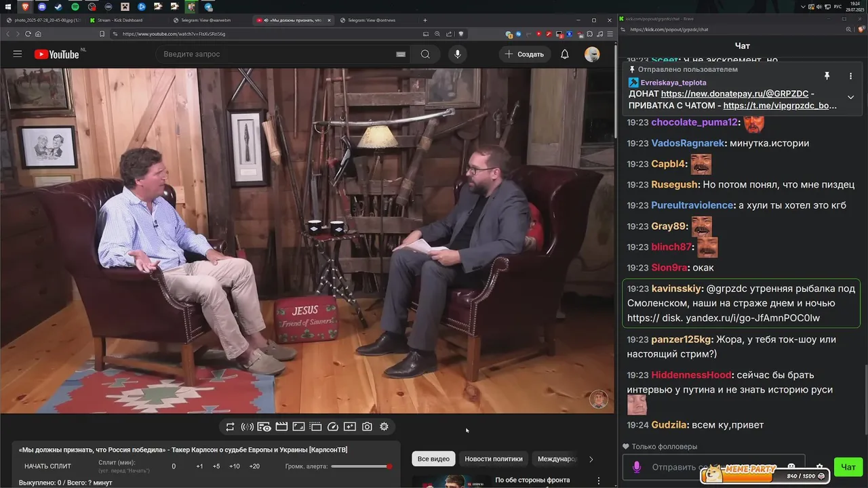The image size is (868, 488).
Task: Open the По обе стороны фронта video thumbnail
Action: click(452, 482)
